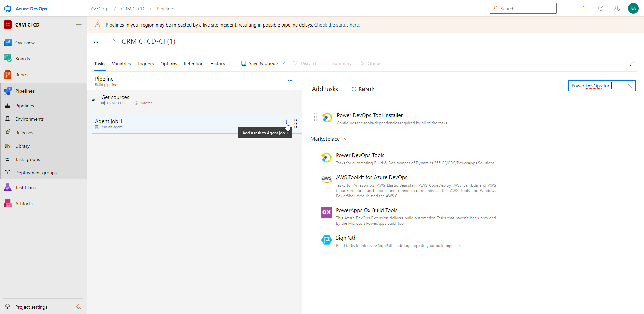The height and width of the screenshot is (314, 644).
Task: Select the Tasks tab
Action: tap(100, 64)
